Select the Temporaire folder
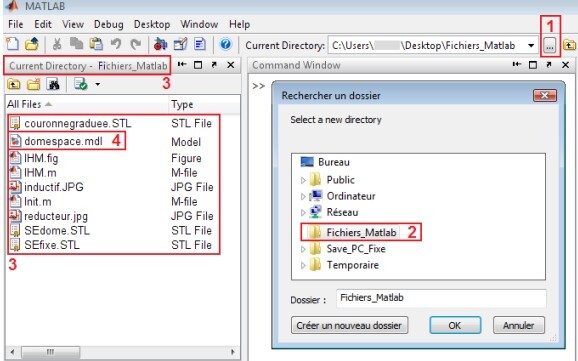Image resolution: width=578 pixels, height=361 pixels. point(352,265)
